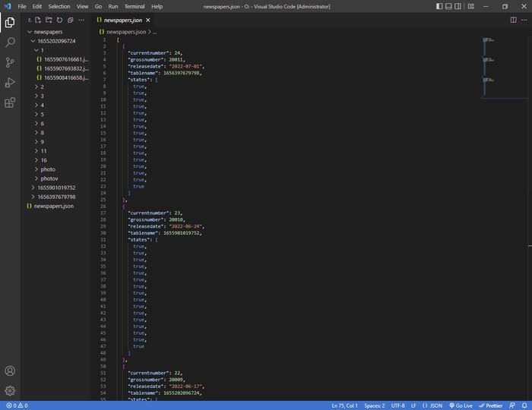
Task: Expand the photo folder
Action: click(x=48, y=169)
